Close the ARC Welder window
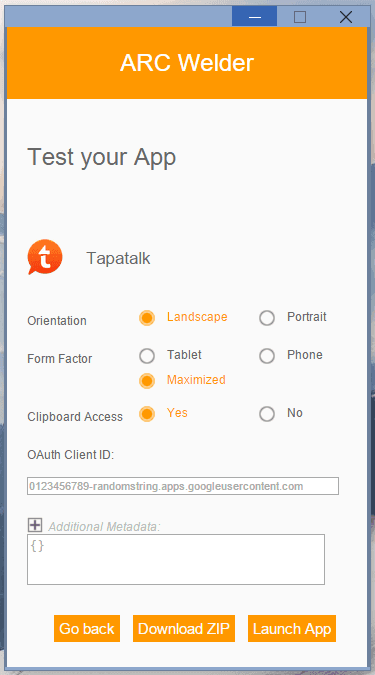375x675 pixels. coord(346,16)
